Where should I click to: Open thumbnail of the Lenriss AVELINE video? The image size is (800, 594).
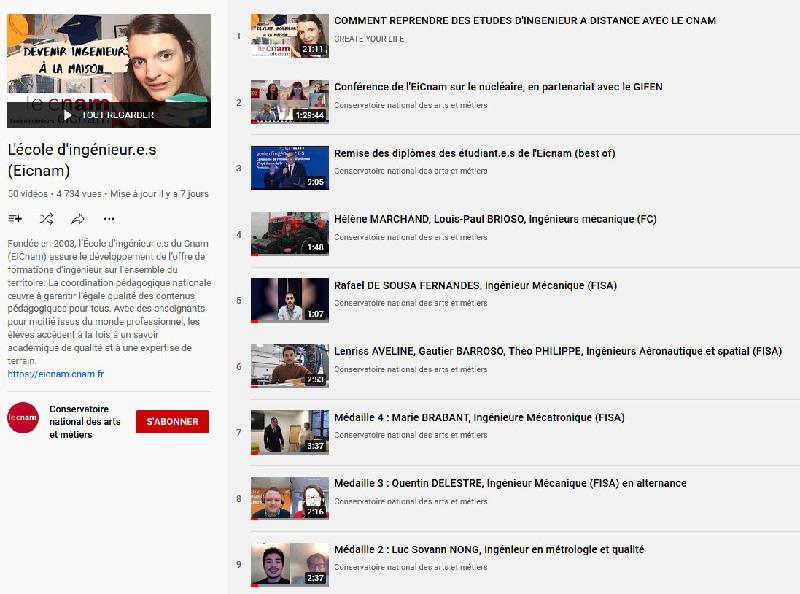click(290, 366)
